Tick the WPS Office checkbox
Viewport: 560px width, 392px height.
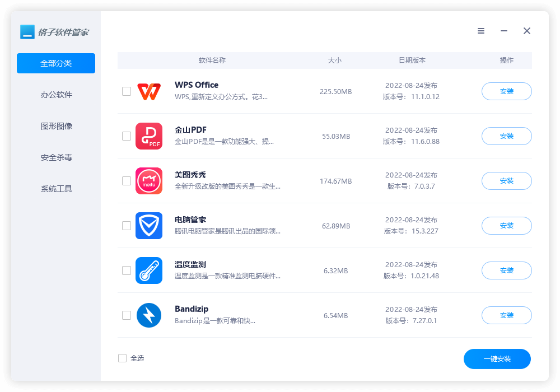click(x=127, y=91)
